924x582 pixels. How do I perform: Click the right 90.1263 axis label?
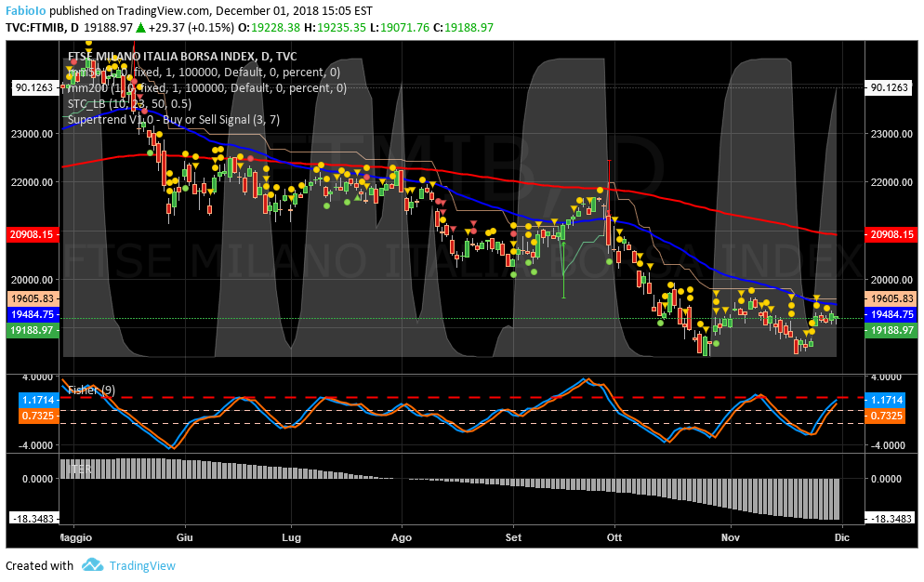coord(890,87)
